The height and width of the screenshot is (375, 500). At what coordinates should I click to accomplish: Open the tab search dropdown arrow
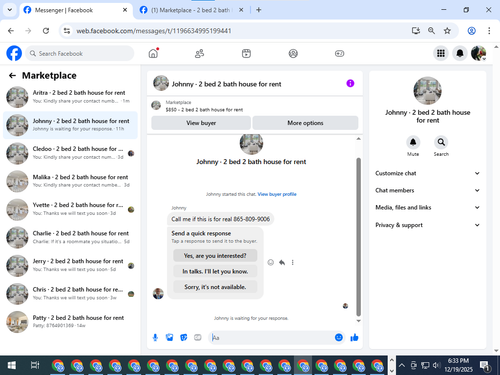coord(10,10)
